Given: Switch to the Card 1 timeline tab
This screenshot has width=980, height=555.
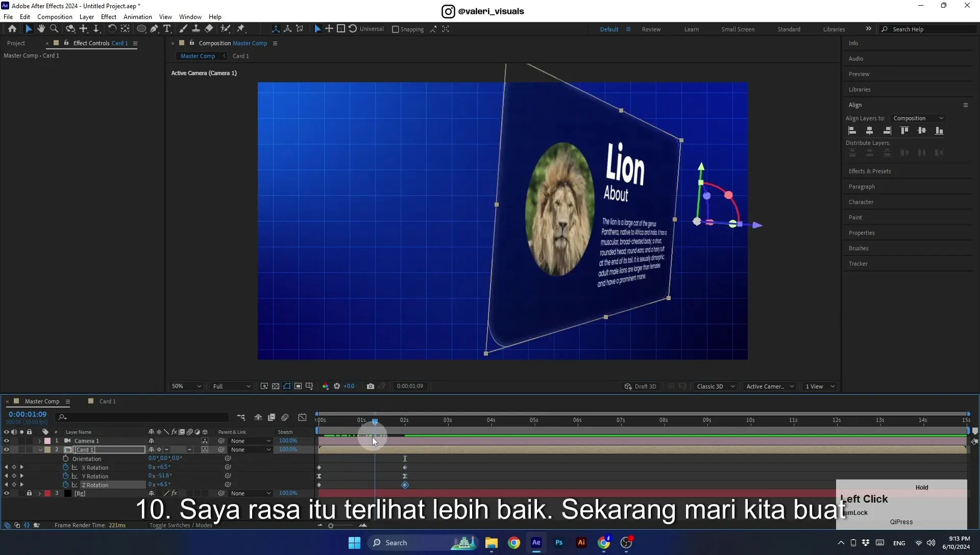Looking at the screenshot, I should [x=107, y=401].
